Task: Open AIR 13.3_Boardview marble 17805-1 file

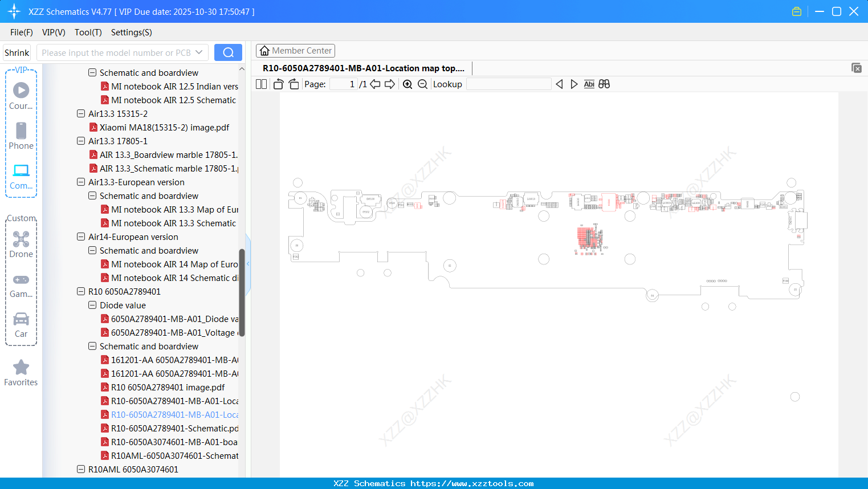Action: (x=164, y=155)
